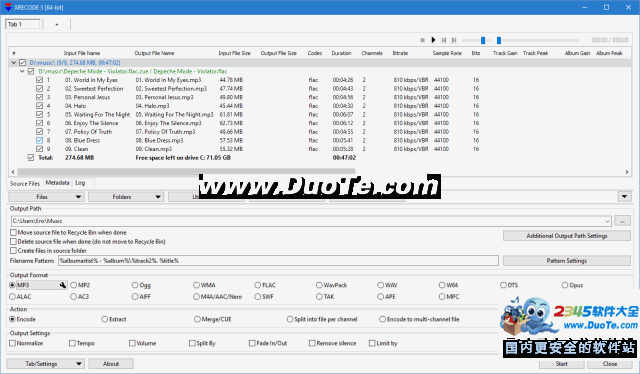Open the Tab/Settings dropdown

pos(45,363)
